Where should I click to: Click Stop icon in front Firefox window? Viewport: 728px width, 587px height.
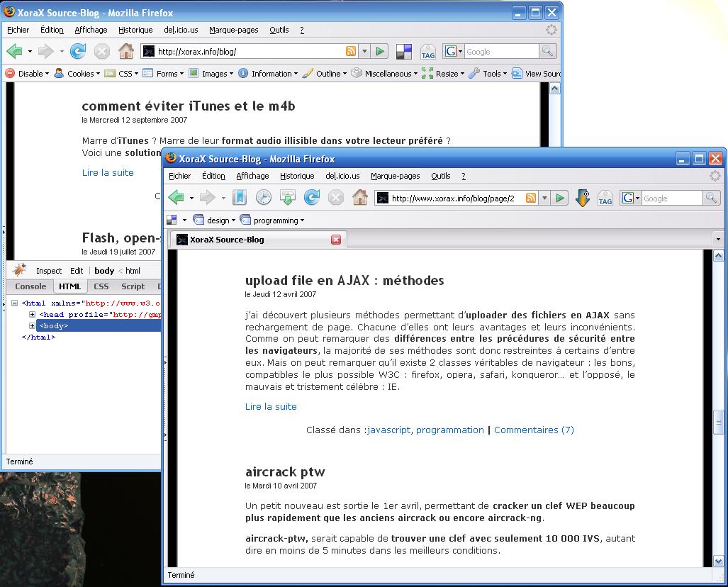point(336,198)
